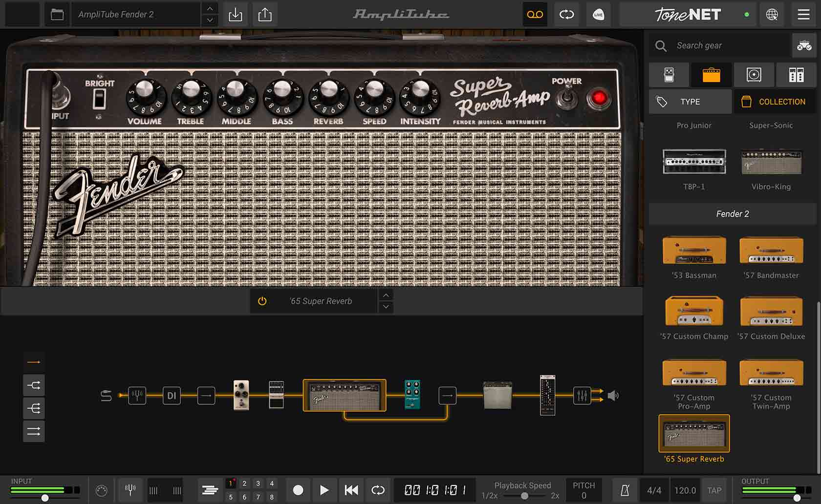Viewport: 821px width, 504px height.
Task: Choose the '57 Custom Twin-Amp
Action: pyautogui.click(x=771, y=384)
